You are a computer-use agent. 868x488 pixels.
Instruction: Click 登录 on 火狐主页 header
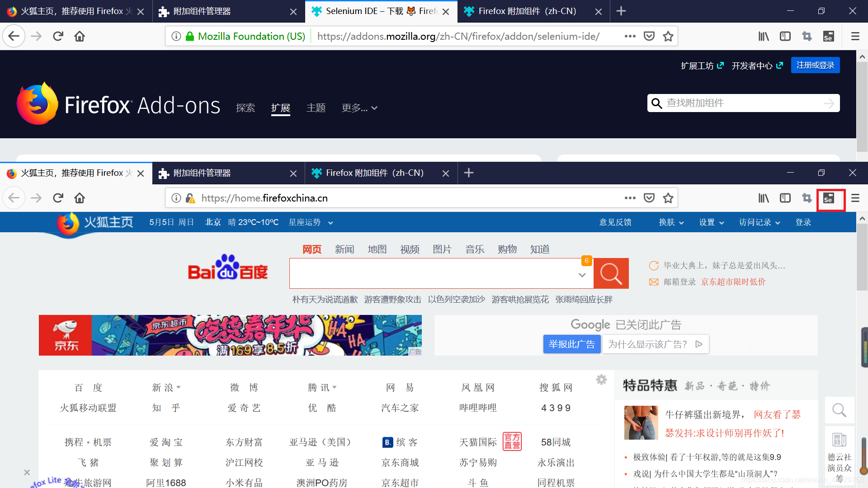point(803,222)
